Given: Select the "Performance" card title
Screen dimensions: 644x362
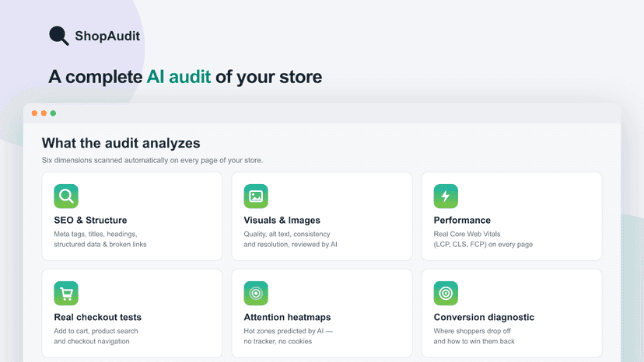Looking at the screenshot, I should [462, 221].
